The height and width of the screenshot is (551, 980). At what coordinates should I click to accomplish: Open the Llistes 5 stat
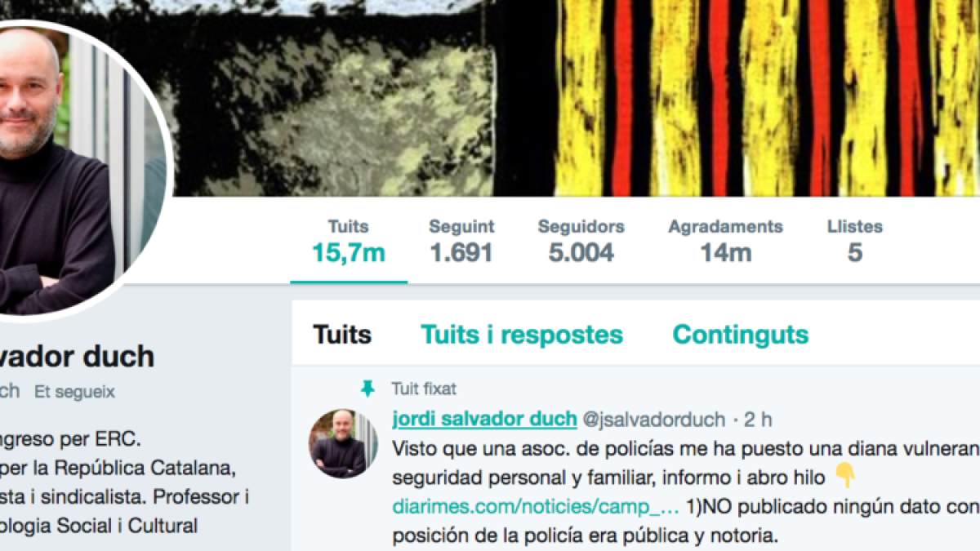pyautogui.click(x=854, y=241)
